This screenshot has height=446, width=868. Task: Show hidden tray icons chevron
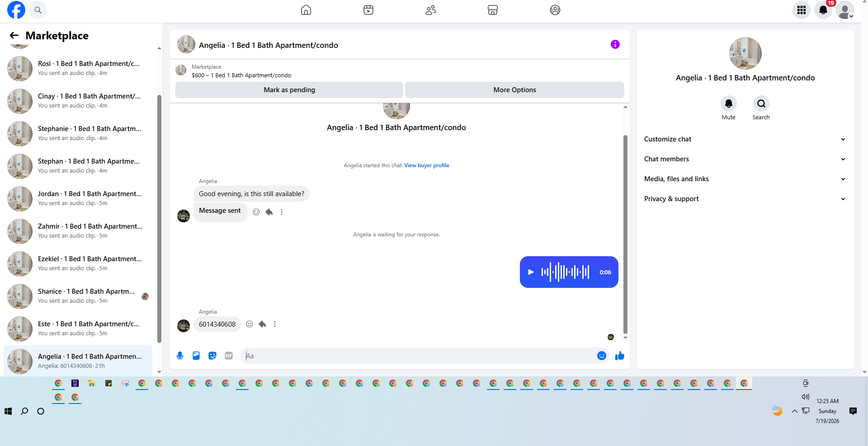click(794, 411)
